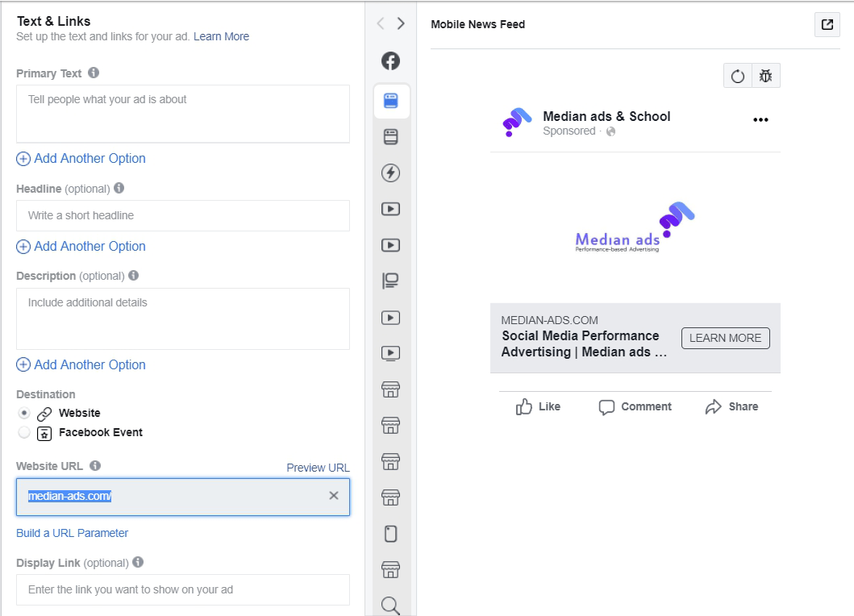Click the Mobile News Feed preview title
This screenshot has width=854, height=616.
tap(477, 24)
